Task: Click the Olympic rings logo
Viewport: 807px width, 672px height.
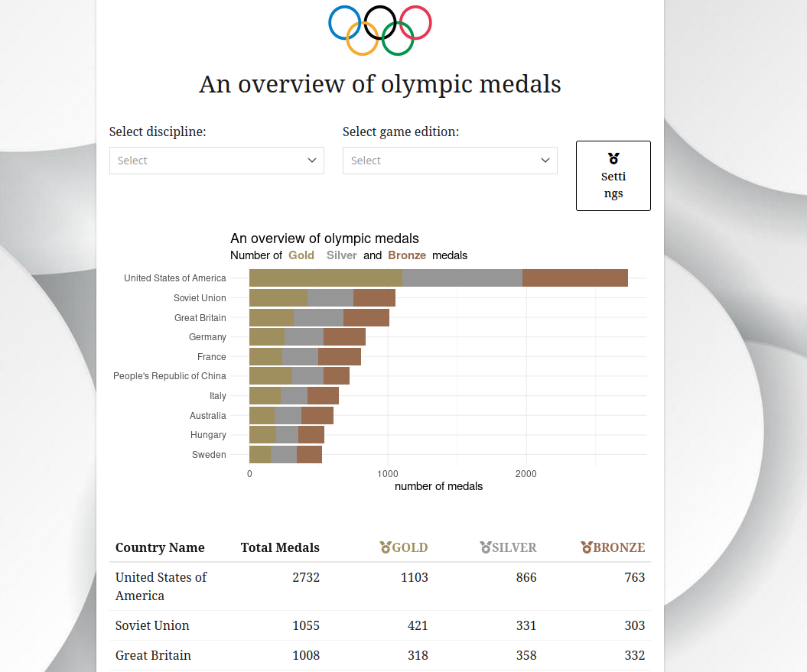Action: (x=380, y=30)
